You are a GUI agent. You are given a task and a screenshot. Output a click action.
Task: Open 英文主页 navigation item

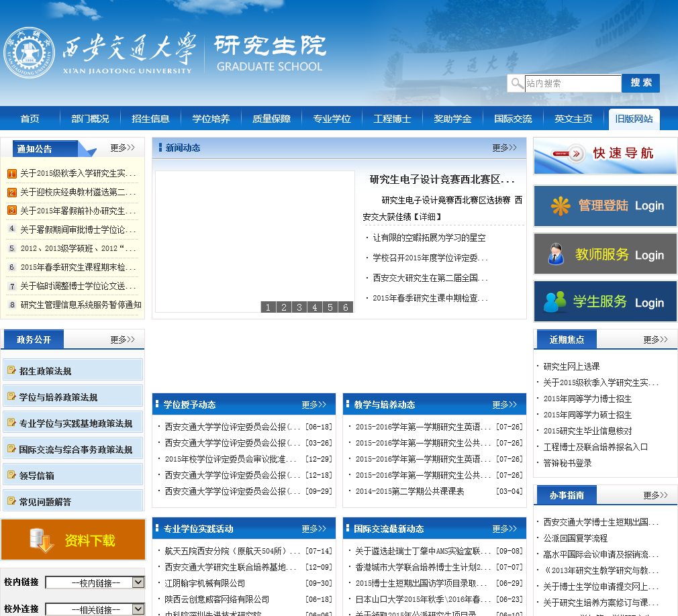573,119
